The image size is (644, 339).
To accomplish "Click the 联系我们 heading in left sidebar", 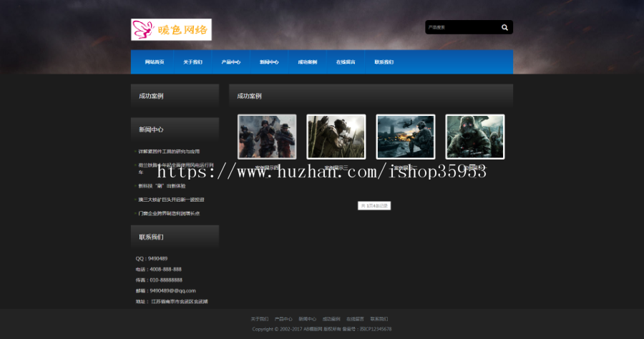I will pyautogui.click(x=151, y=237).
